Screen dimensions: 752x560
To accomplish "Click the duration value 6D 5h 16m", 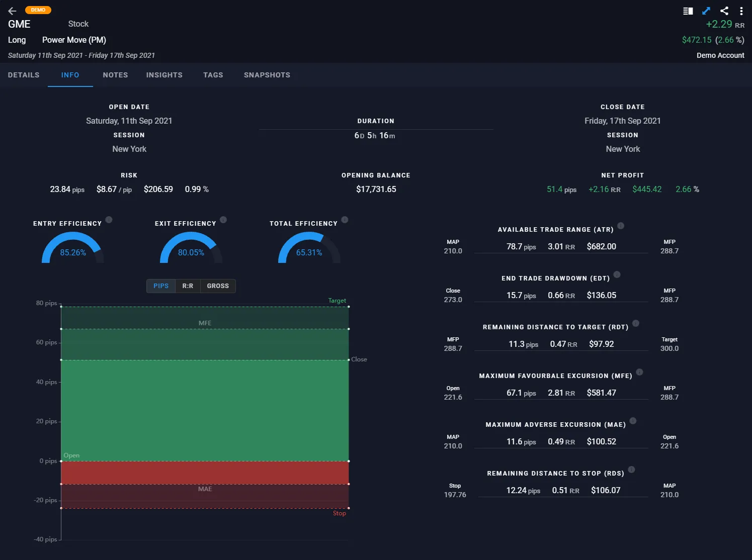I will click(x=375, y=136).
